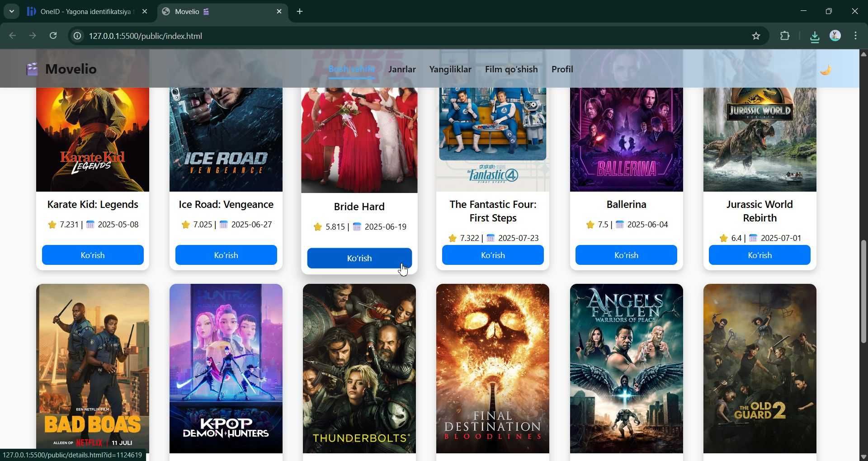Click Ko'rish under Jurassic World Rebirth
The image size is (868, 461).
click(x=759, y=255)
